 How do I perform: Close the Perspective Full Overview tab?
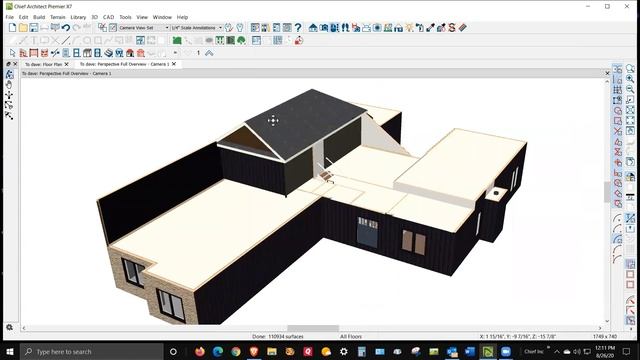(x=174, y=64)
